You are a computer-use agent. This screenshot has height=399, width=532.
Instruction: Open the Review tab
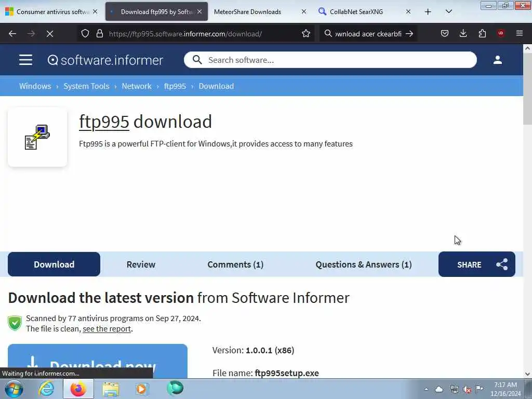click(x=141, y=264)
